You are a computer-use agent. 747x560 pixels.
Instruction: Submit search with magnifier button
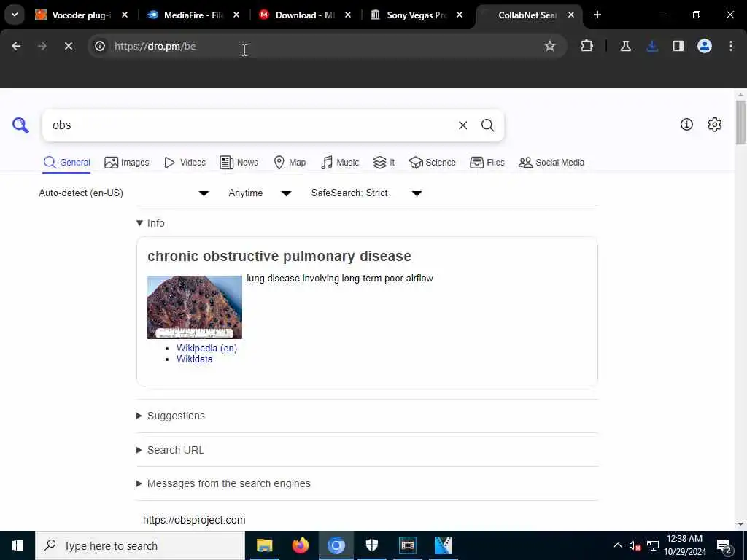pos(487,125)
